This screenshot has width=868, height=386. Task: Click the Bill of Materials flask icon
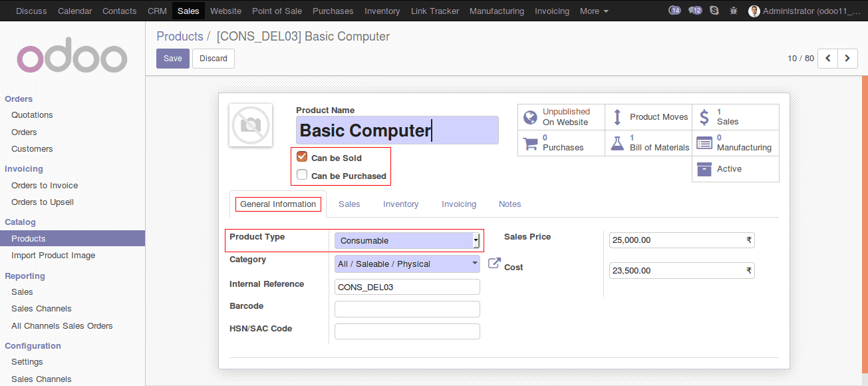click(x=617, y=143)
